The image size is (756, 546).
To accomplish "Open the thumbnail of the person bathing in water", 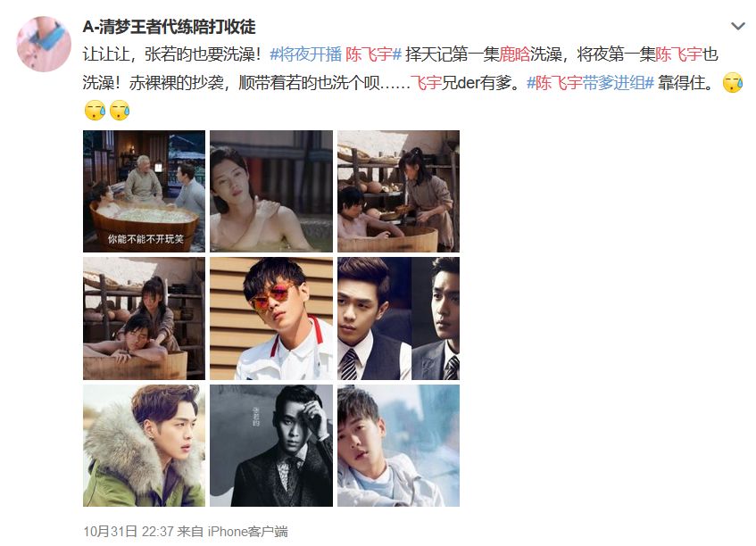I will [x=271, y=191].
